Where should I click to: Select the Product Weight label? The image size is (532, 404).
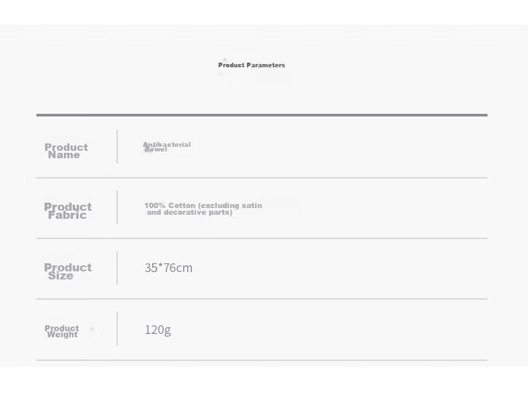pyautogui.click(x=62, y=331)
